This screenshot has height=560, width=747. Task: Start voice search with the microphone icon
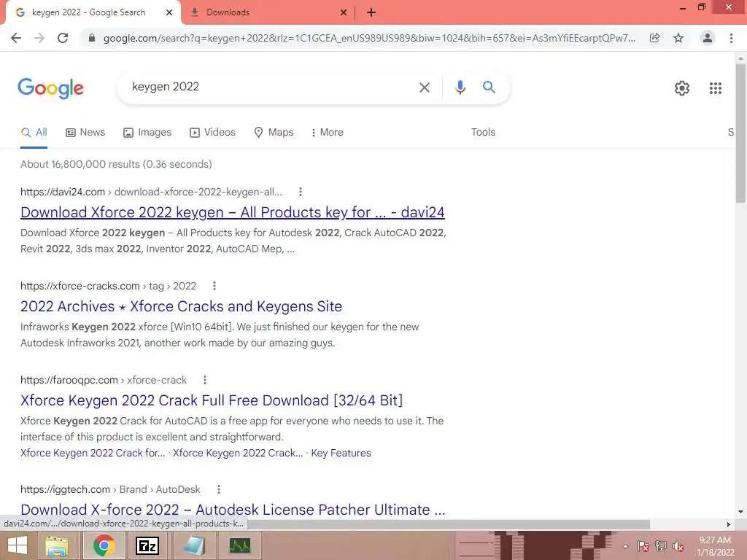(x=460, y=87)
